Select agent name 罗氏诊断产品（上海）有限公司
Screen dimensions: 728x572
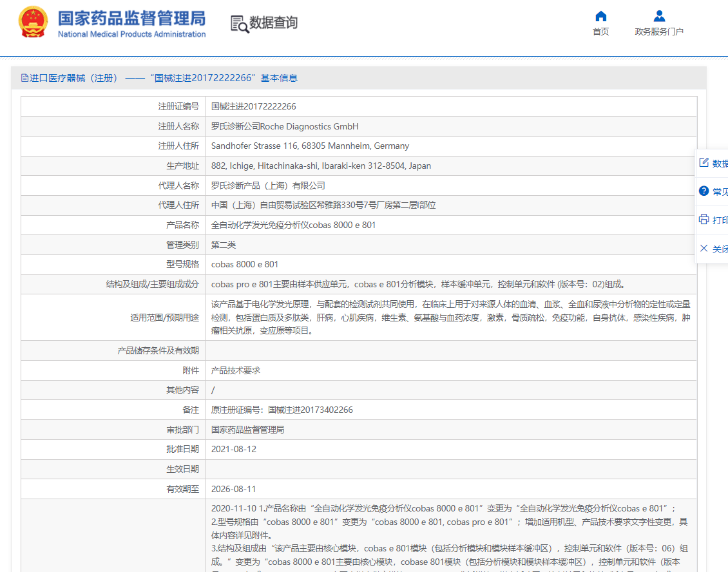pos(268,186)
